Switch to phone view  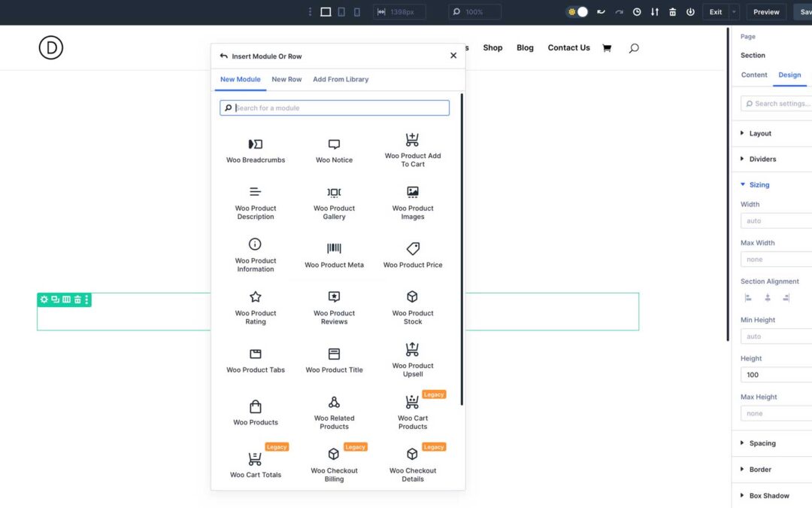pyautogui.click(x=357, y=12)
